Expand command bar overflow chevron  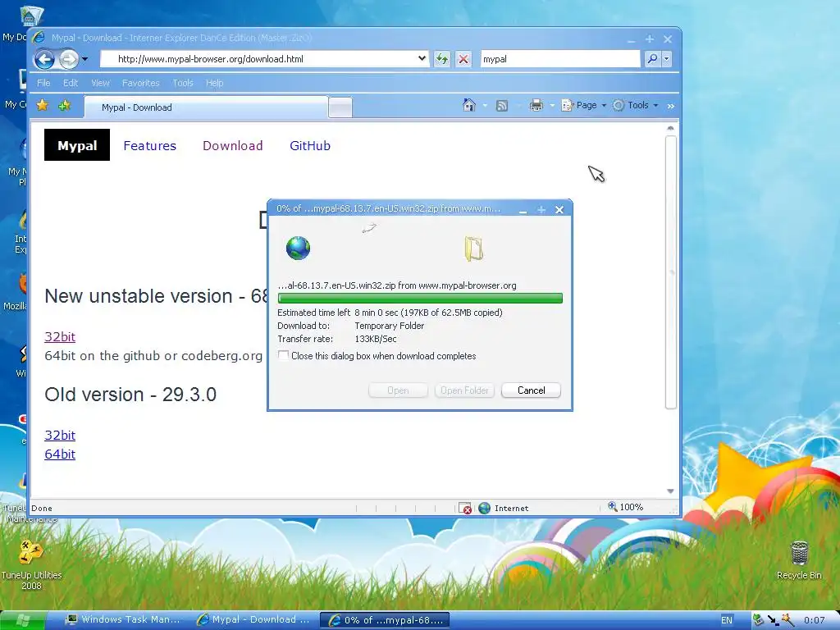671,106
